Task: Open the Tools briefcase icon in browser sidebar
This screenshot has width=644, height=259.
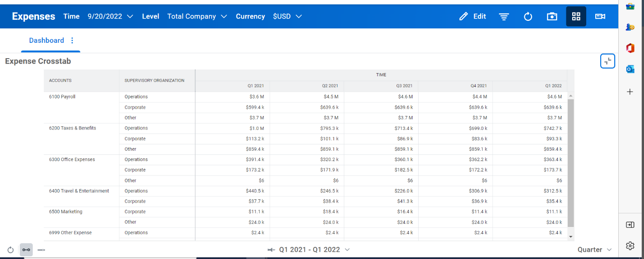Action: pyautogui.click(x=630, y=6)
